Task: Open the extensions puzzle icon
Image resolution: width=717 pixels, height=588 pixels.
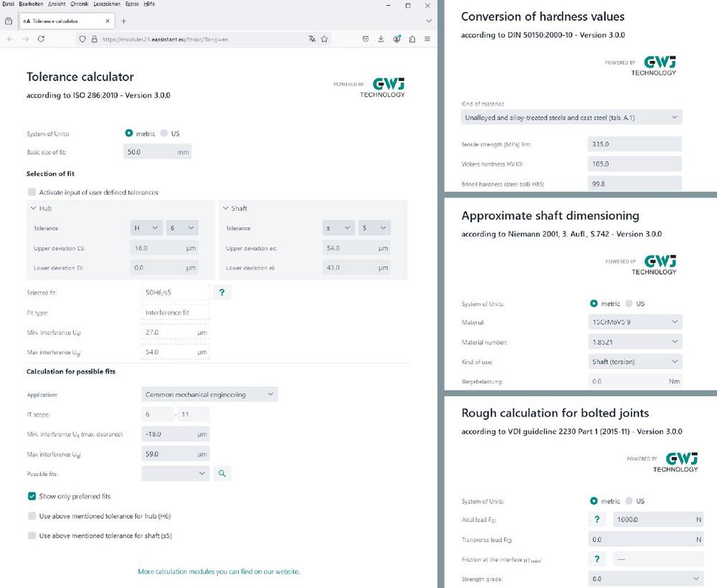Action: point(412,39)
